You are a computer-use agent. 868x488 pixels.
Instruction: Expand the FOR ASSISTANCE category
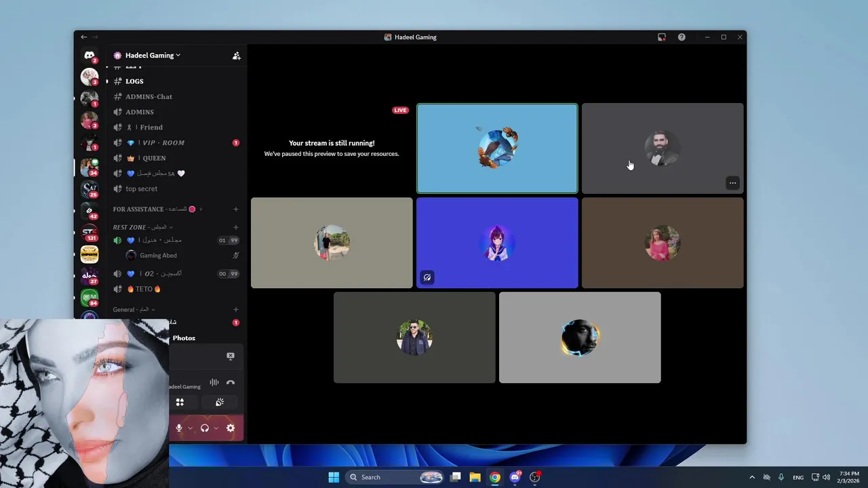click(x=157, y=209)
